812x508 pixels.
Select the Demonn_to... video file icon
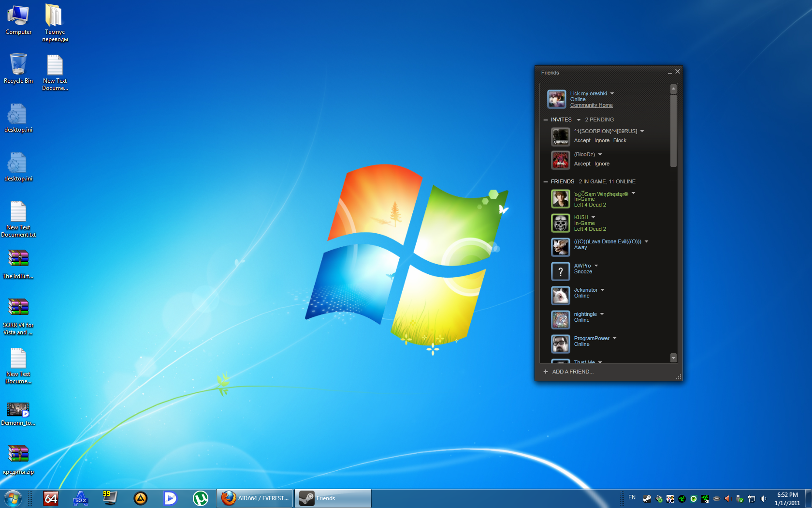[x=18, y=414]
